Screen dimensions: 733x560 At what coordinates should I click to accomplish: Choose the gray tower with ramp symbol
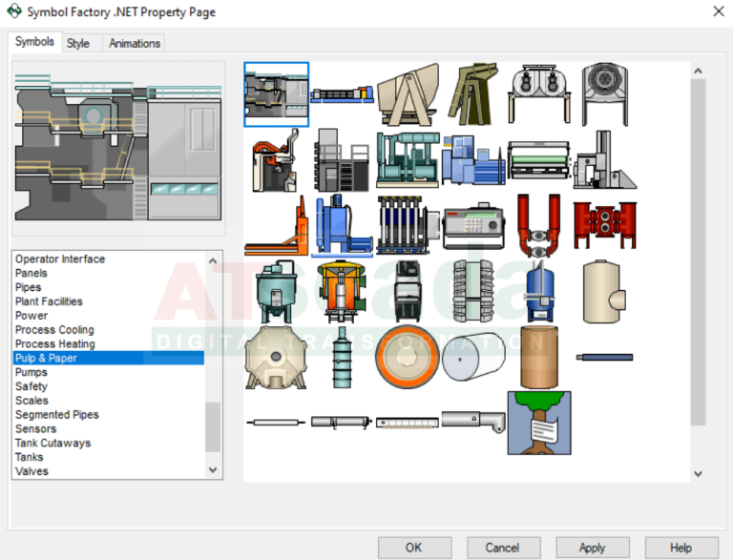(605, 160)
